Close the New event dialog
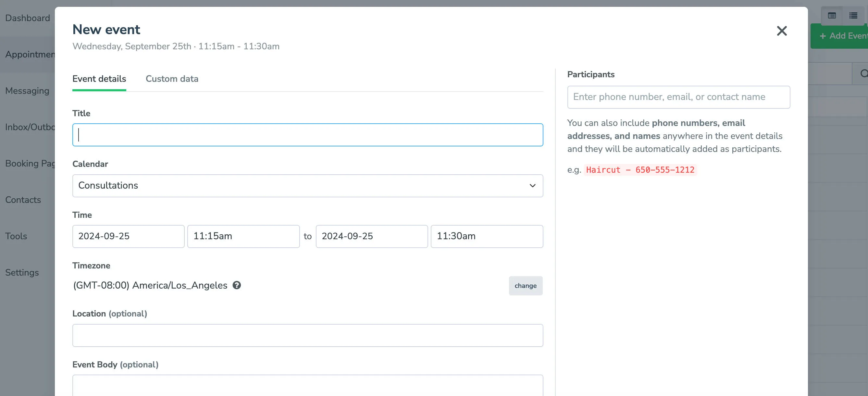The width and height of the screenshot is (868, 396). pyautogui.click(x=782, y=31)
